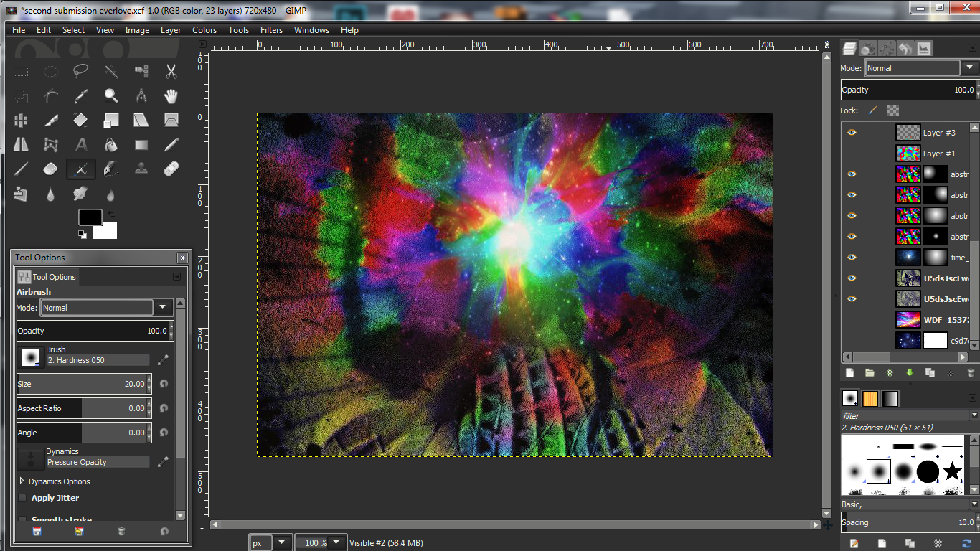This screenshot has width=980, height=551.
Task: Open the Colors menu
Action: pos(204,30)
